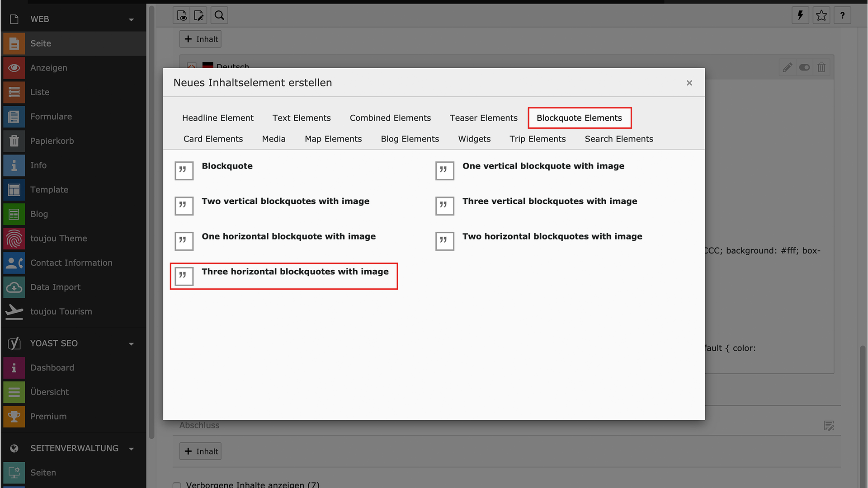Enable Verborgene Inhalte anzeigen checkbox

click(x=177, y=485)
